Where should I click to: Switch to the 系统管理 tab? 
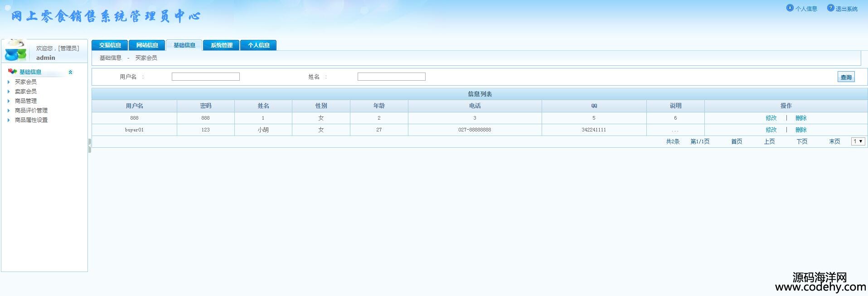pos(221,45)
